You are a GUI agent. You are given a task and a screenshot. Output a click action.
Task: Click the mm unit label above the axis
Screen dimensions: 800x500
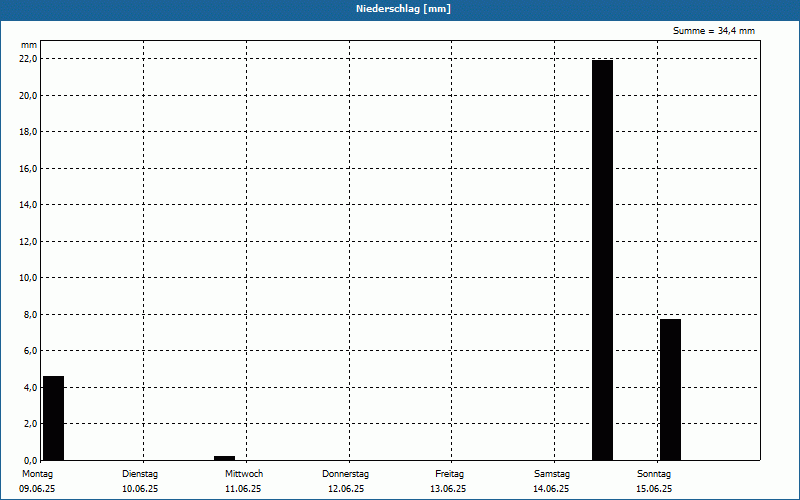tap(29, 45)
